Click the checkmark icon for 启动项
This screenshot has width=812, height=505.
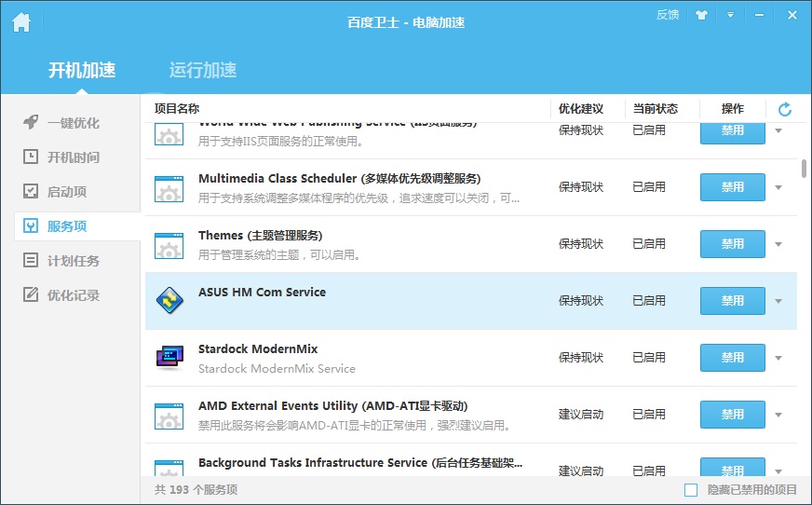(x=31, y=191)
